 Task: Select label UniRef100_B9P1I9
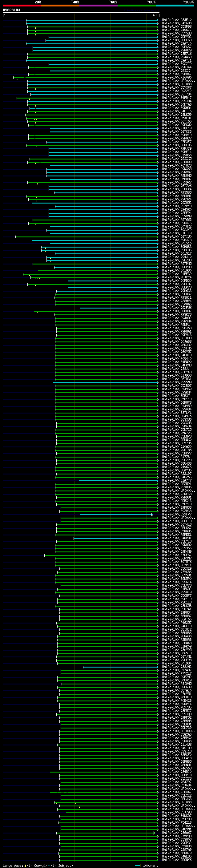pyautogui.click(x=177, y=599)
